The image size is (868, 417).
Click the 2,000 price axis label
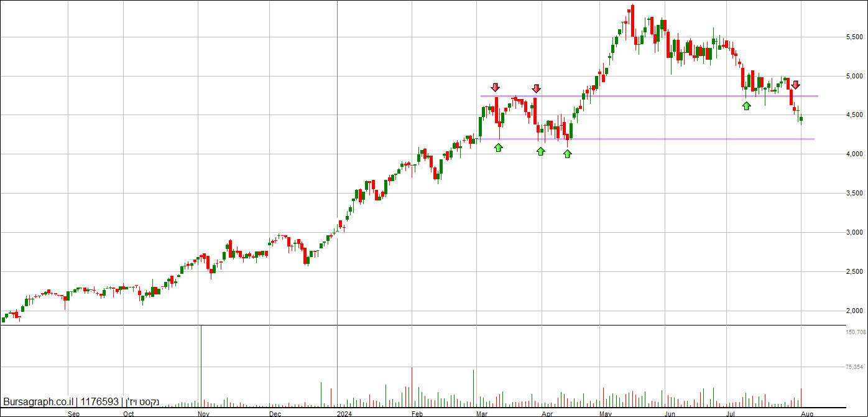click(854, 311)
